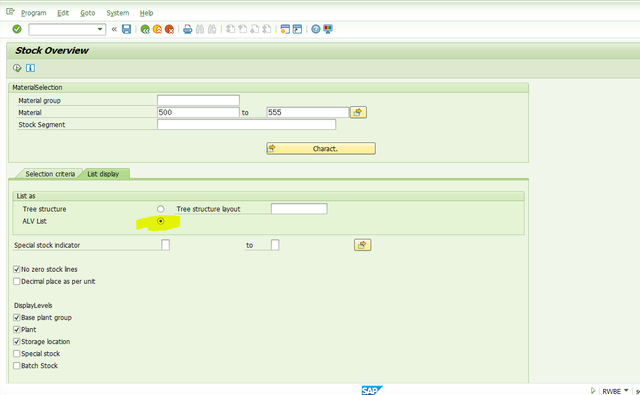Click the Generate Shortcut icon

[x=298, y=29]
